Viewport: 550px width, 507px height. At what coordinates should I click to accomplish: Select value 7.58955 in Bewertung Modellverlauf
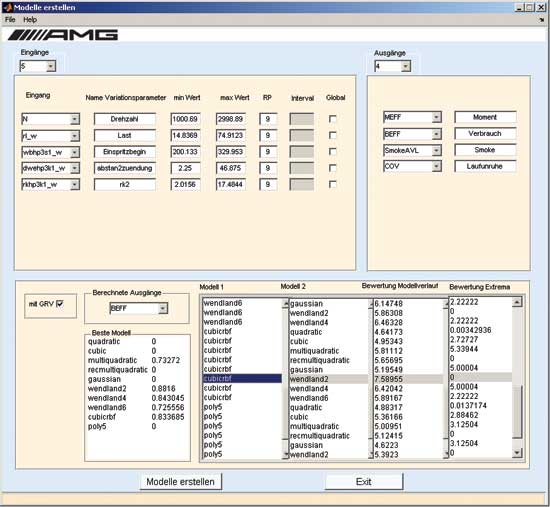[407, 379]
